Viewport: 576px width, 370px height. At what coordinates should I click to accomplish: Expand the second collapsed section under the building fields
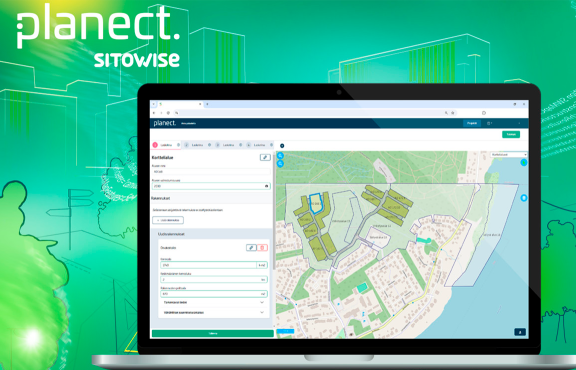(213, 312)
